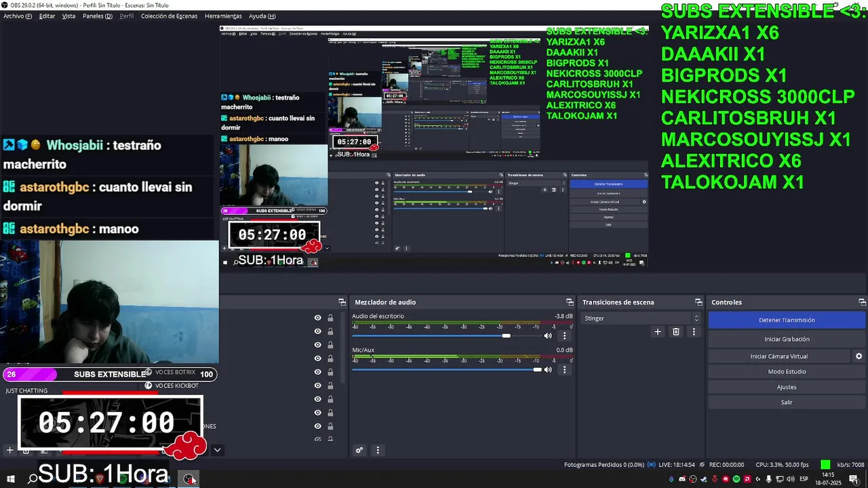Hide the VOCES BOTRIX source

tap(317, 371)
